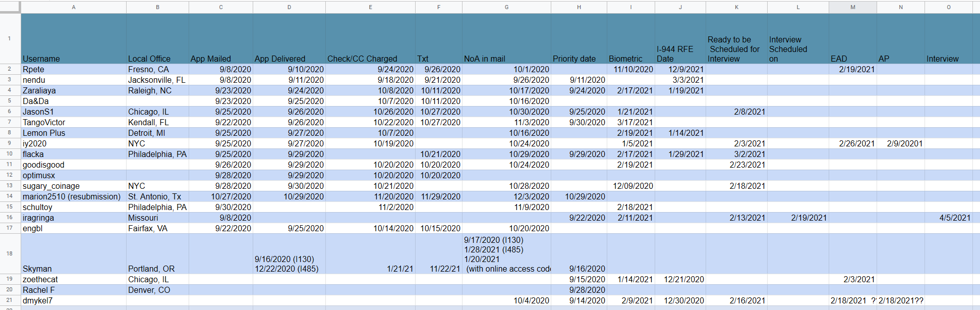
Task: Select the username cell schultoy
Action: pyautogui.click(x=74, y=207)
